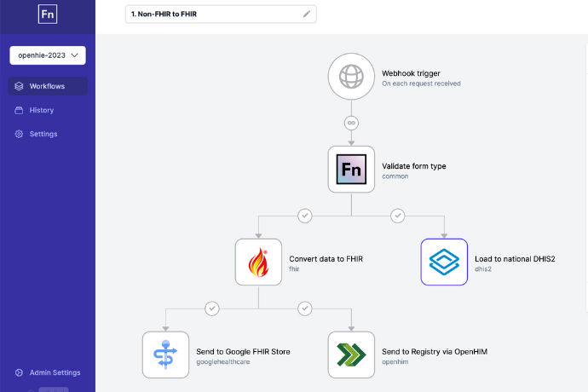Select Send to Registry via OpenHIM node
This screenshot has width=588, height=392.
(x=351, y=355)
